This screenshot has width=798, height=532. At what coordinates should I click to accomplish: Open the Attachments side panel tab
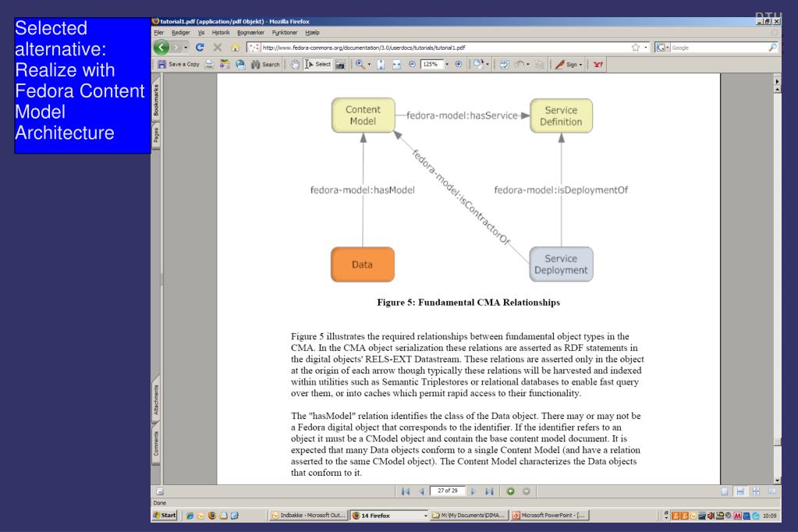(x=156, y=400)
